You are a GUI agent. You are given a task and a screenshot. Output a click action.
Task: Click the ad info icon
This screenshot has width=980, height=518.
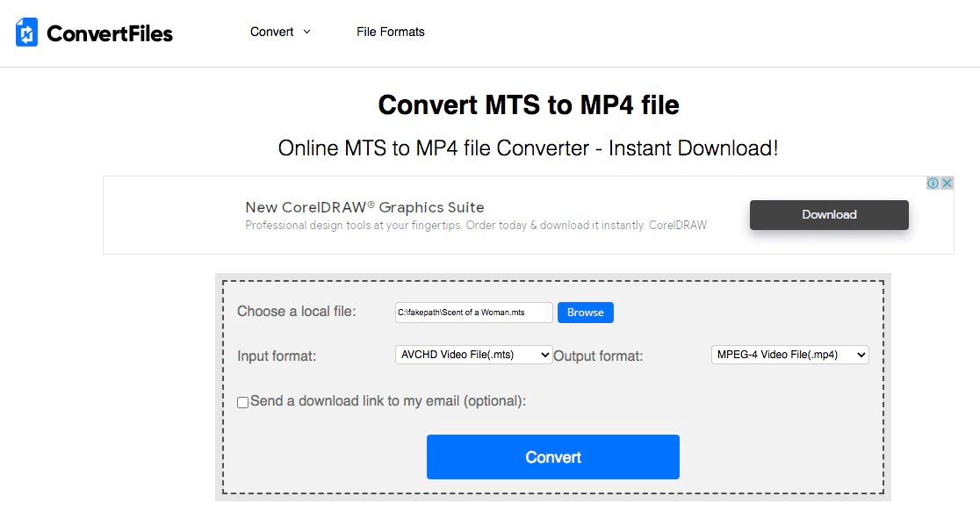tap(933, 183)
